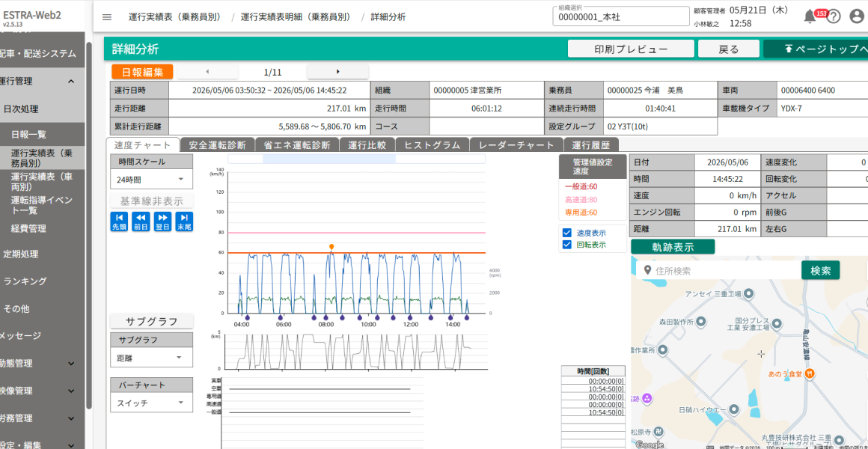Open the バーチャート スイッチ dropdown
The height and width of the screenshot is (449, 868).
[x=152, y=403]
